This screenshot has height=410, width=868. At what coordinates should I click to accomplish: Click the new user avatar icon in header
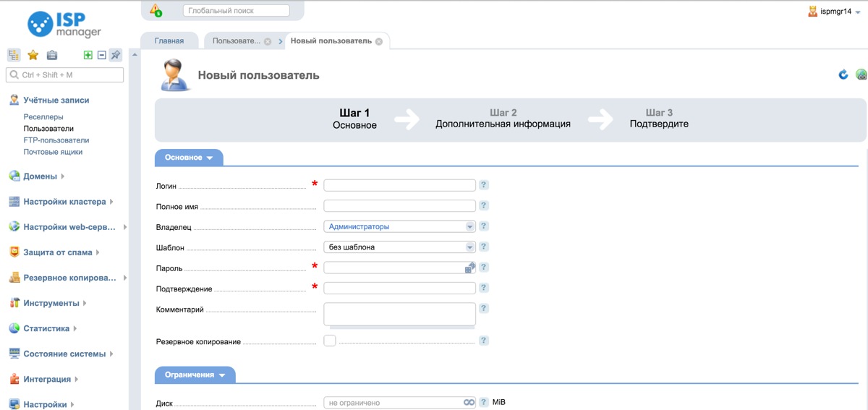(x=174, y=75)
